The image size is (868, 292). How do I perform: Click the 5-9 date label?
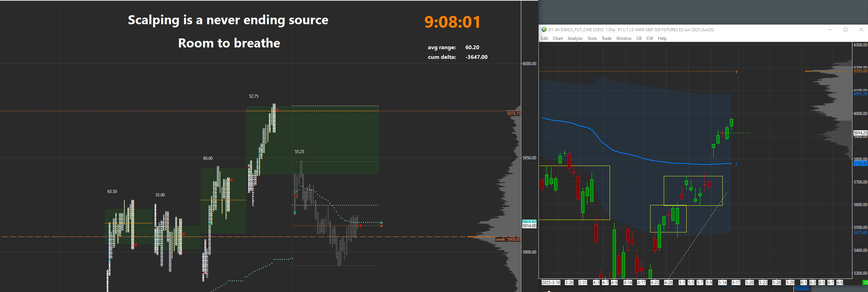pyautogui.click(x=709, y=283)
